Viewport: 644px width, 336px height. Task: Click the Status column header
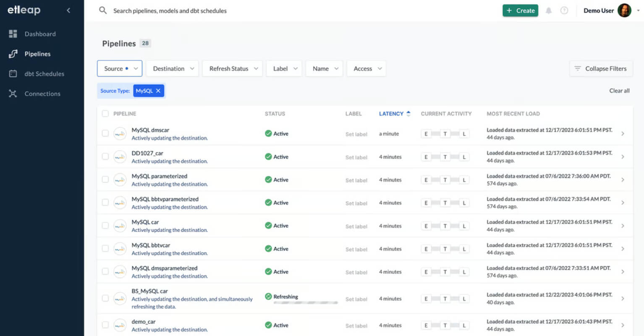(275, 114)
